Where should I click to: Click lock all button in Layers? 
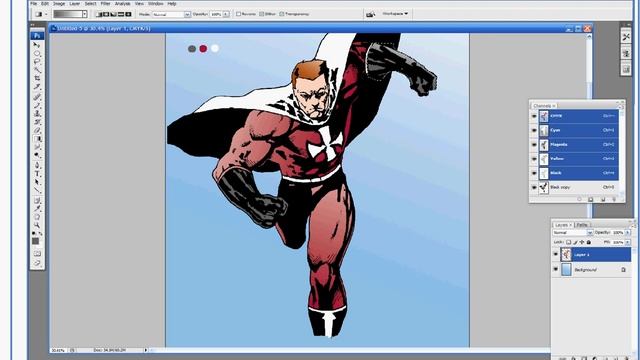(589, 242)
